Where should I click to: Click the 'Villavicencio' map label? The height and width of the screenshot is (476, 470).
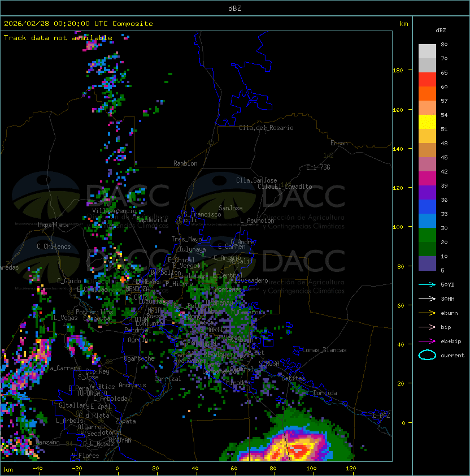[114, 211]
